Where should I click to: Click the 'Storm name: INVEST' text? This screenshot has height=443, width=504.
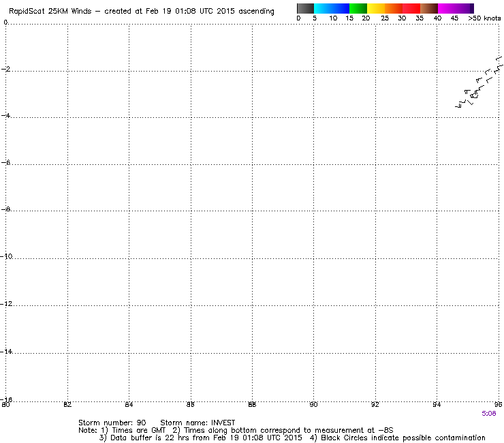[x=198, y=423]
